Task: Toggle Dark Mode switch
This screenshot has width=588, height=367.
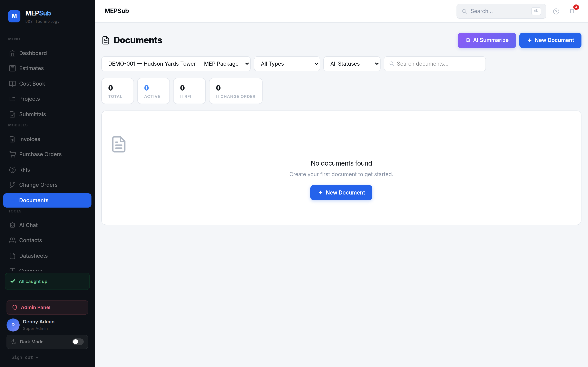Action: pyautogui.click(x=78, y=342)
